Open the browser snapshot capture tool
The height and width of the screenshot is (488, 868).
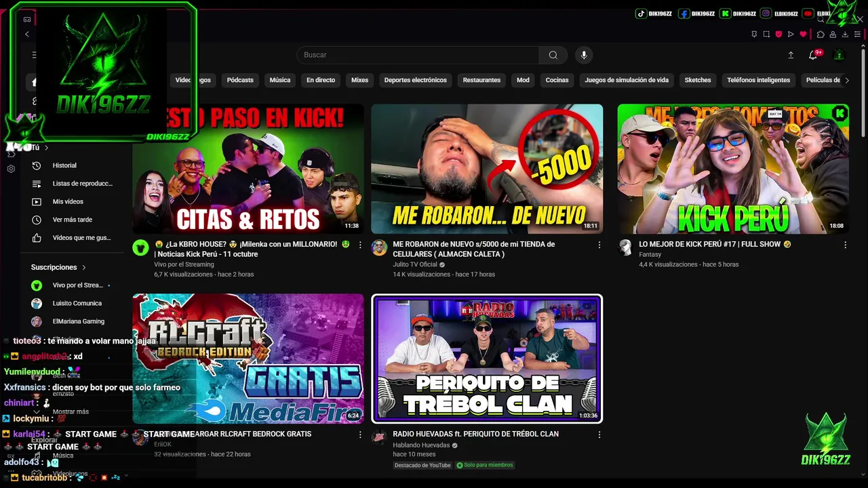tap(766, 34)
